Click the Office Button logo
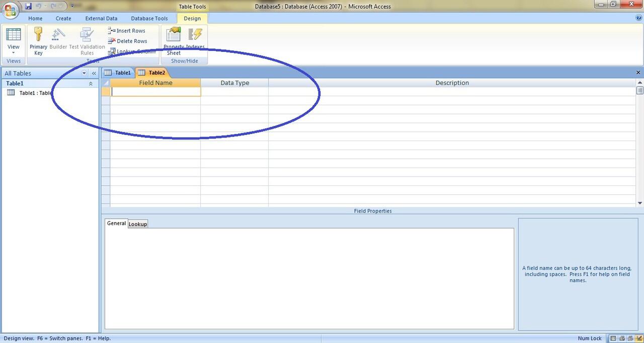The image size is (644, 343). (11, 10)
